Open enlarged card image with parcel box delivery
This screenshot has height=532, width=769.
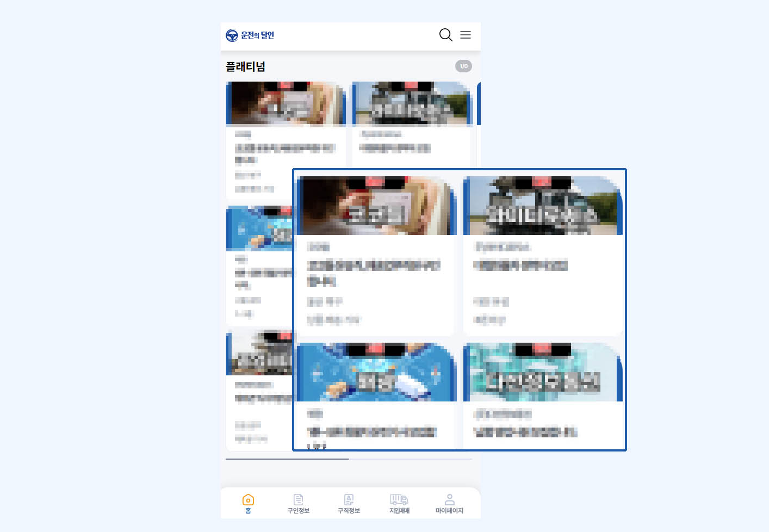376,206
